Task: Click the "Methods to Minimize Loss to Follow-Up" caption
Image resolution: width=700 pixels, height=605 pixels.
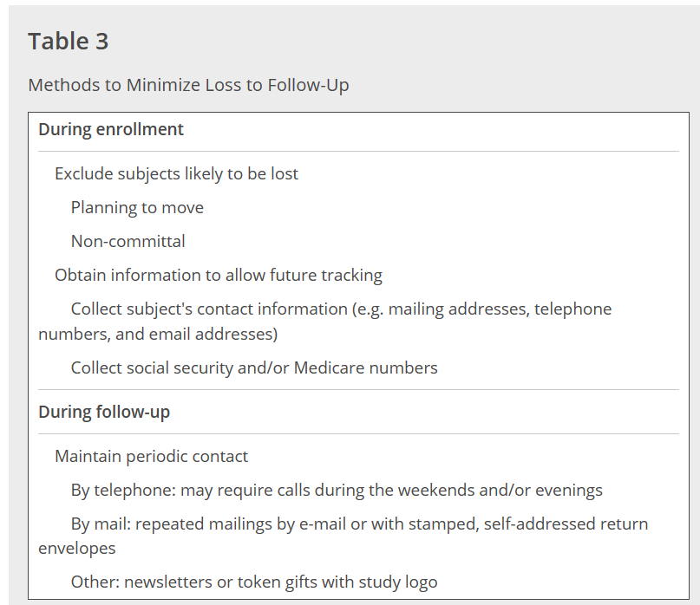Action: 188,85
